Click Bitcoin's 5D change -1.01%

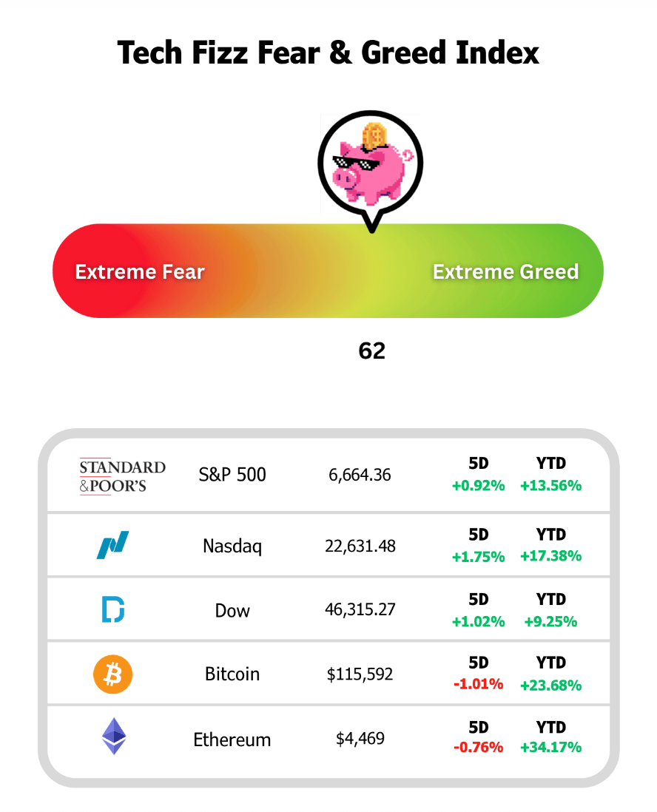point(478,684)
